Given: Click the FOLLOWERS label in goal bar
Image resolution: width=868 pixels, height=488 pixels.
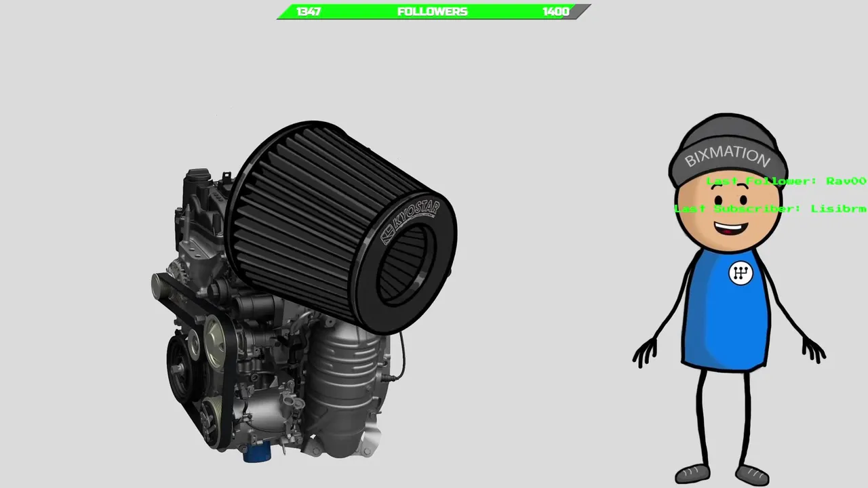Looking at the screenshot, I should click(x=433, y=12).
